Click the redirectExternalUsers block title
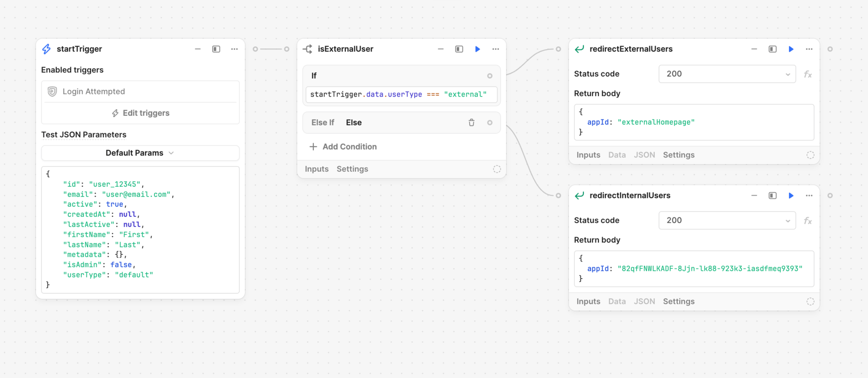 pos(631,49)
